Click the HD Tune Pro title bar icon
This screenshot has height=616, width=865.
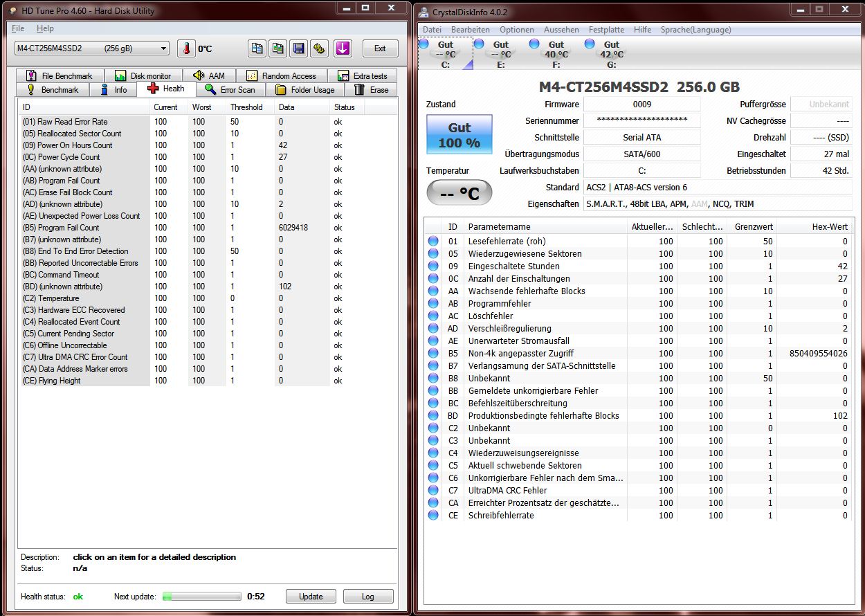pos(12,10)
